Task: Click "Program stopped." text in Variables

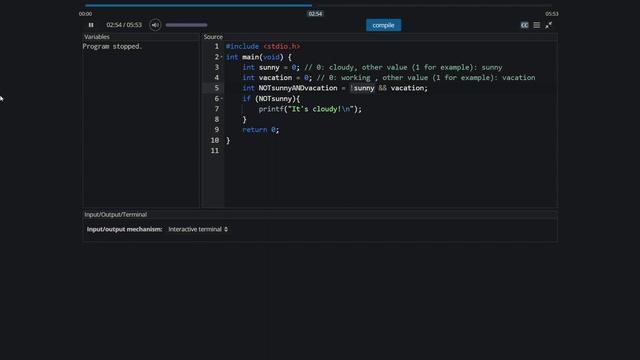Action: [112, 47]
